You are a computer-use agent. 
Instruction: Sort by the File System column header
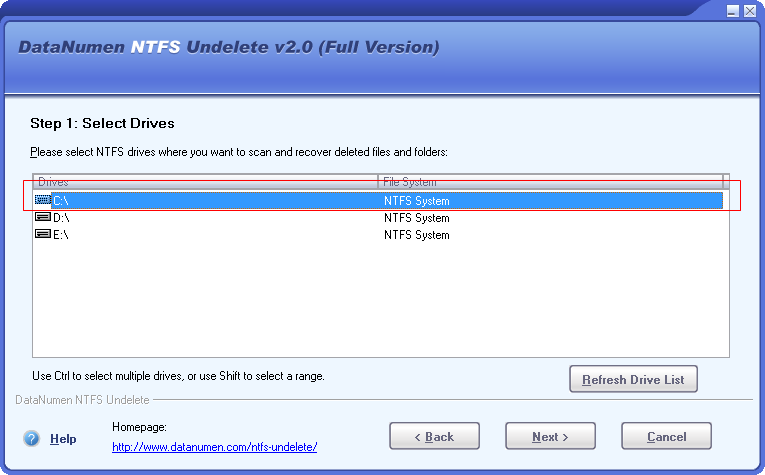click(550, 181)
